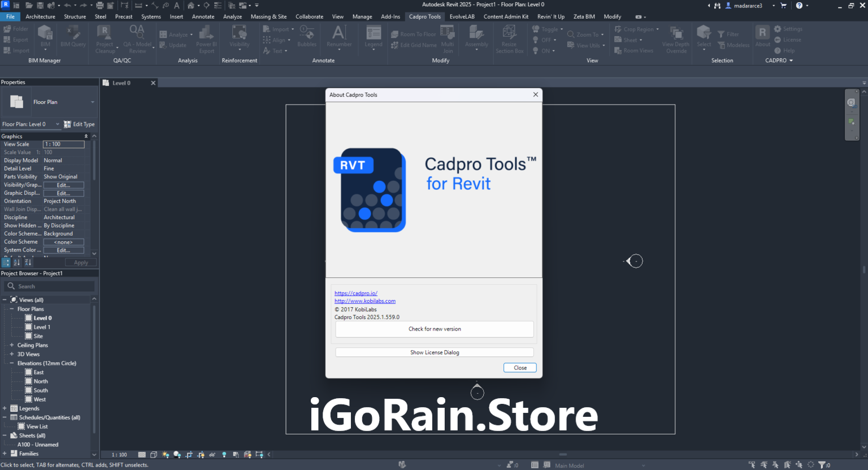Open the Bubbles annotation tool

[x=307, y=37]
